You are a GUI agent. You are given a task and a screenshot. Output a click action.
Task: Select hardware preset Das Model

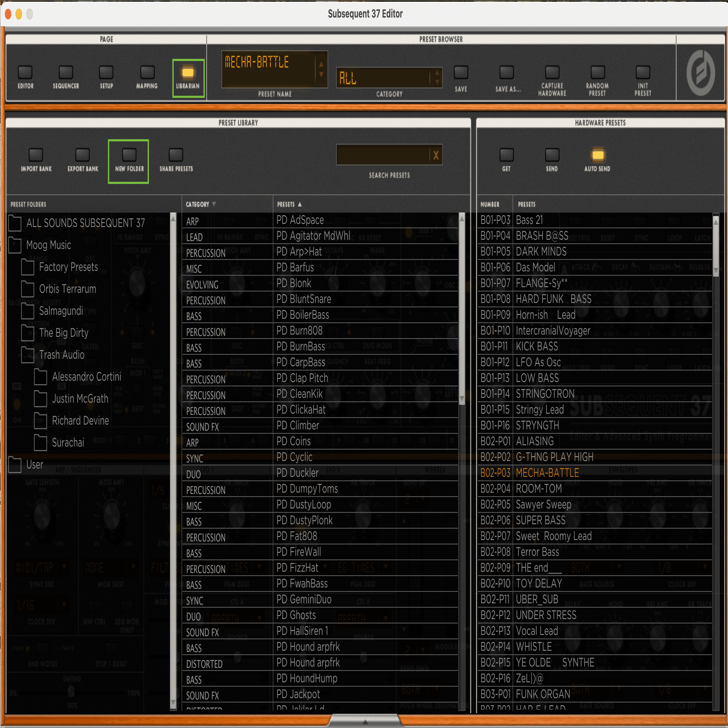[595, 267]
